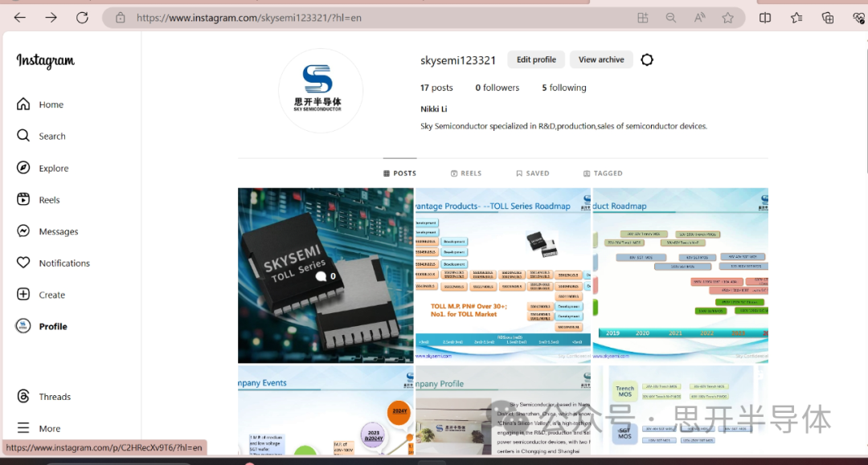868x465 pixels.
Task: Open split screen icon in browser toolbar
Action: click(765, 18)
